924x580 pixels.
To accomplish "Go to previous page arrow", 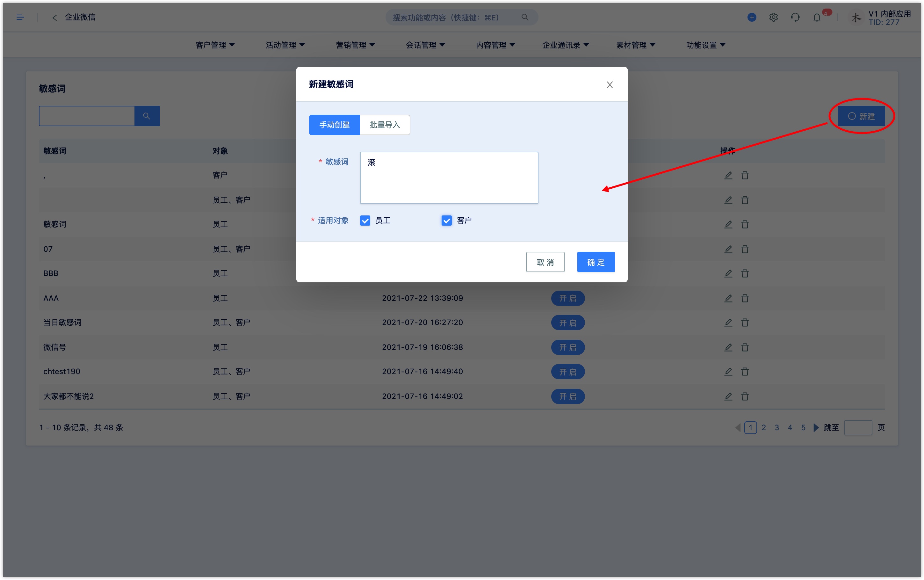I will [x=738, y=428].
